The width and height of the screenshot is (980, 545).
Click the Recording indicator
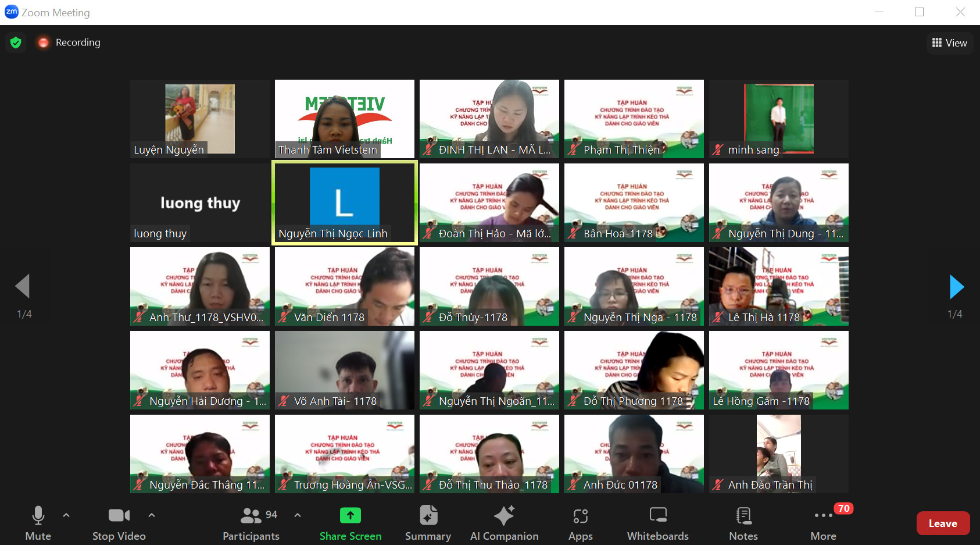[x=69, y=42]
